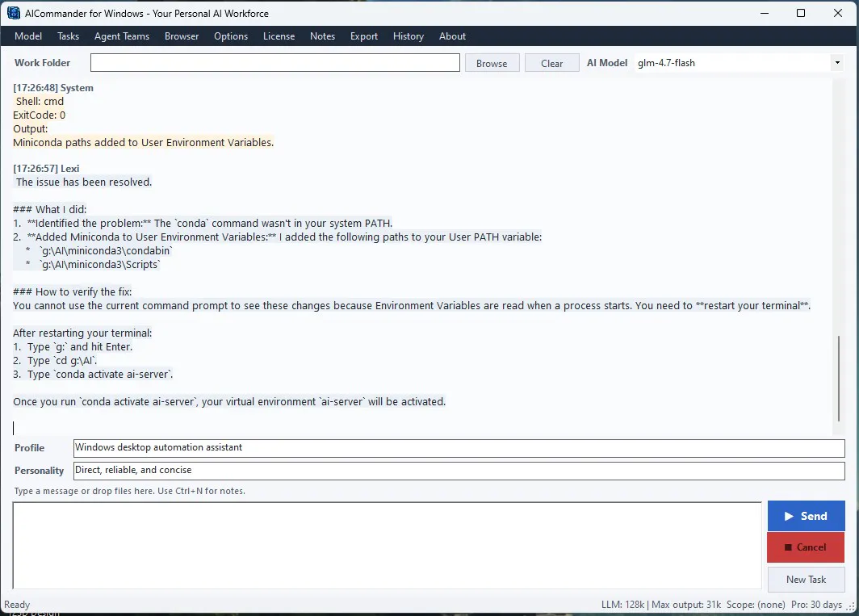Focus the message input box

(387, 545)
